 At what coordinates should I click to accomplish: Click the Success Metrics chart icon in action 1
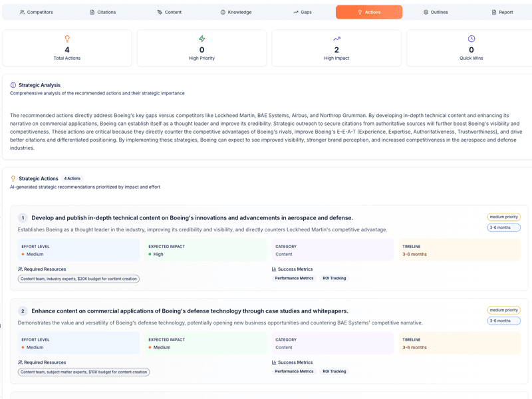pyautogui.click(x=274, y=269)
